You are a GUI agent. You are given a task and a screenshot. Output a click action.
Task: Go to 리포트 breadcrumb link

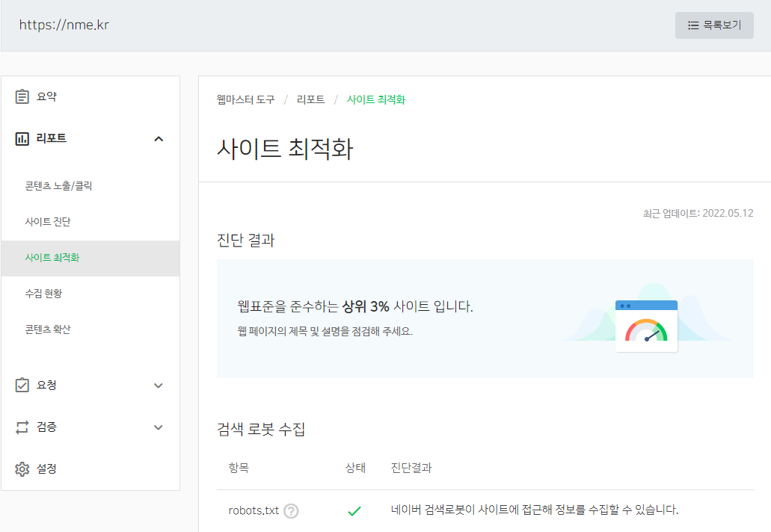[x=311, y=99]
